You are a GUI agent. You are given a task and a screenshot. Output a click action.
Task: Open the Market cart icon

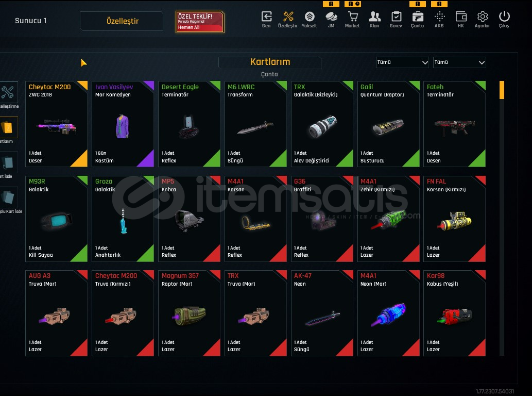pos(352,20)
